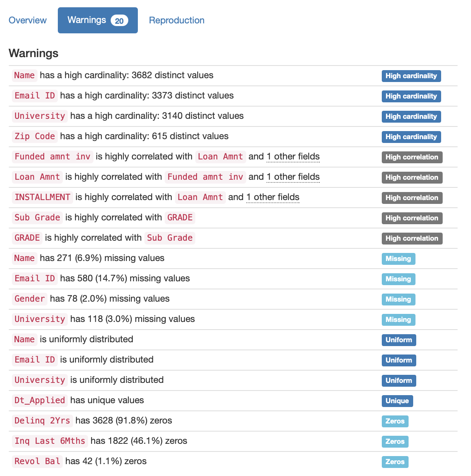This screenshot has height=476, width=471.
Task: Click the Inq Last 6Mths variable label
Action: (x=50, y=441)
